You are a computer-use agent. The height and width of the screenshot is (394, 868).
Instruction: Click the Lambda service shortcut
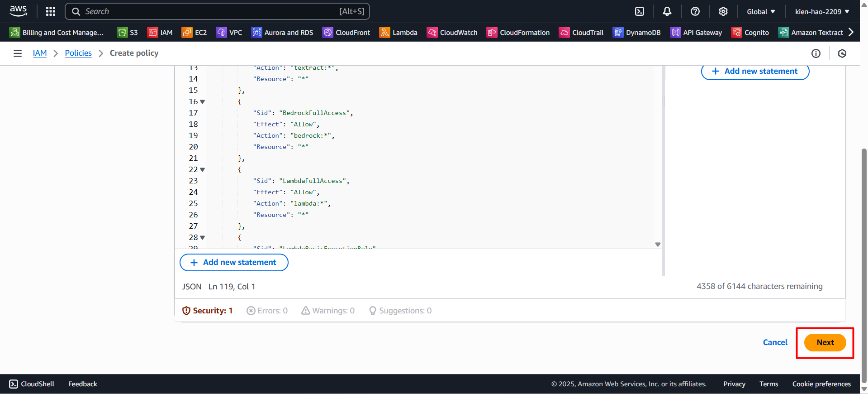point(398,33)
